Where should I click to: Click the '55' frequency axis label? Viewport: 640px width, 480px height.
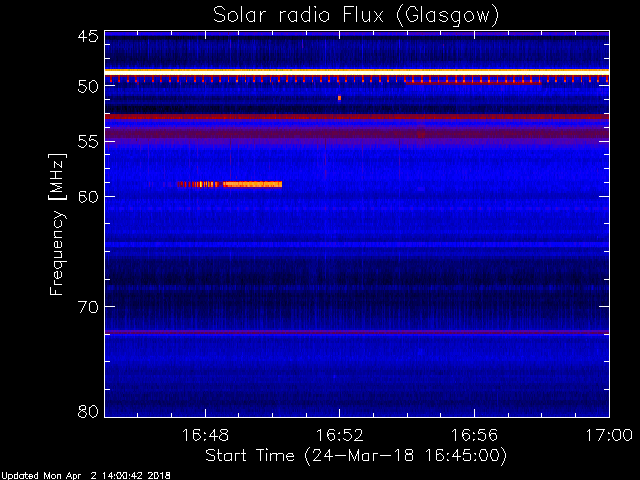pyautogui.click(x=88, y=142)
